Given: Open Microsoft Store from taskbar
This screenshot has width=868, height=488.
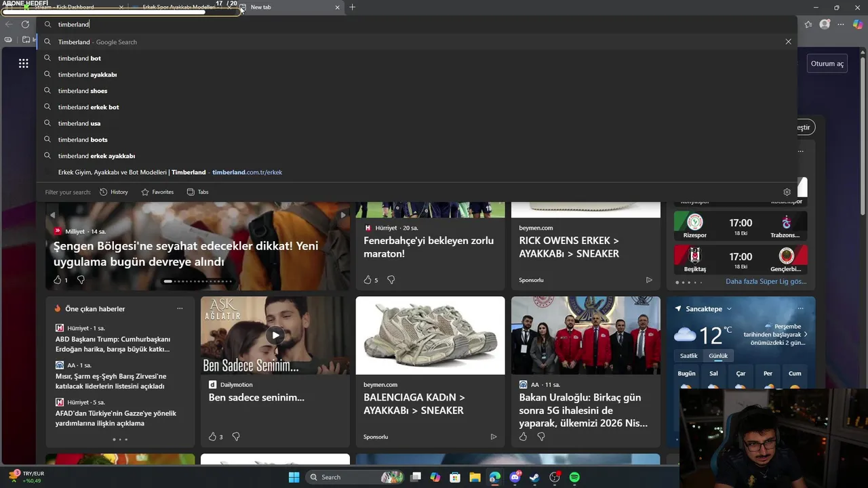Looking at the screenshot, I should click(x=455, y=477).
